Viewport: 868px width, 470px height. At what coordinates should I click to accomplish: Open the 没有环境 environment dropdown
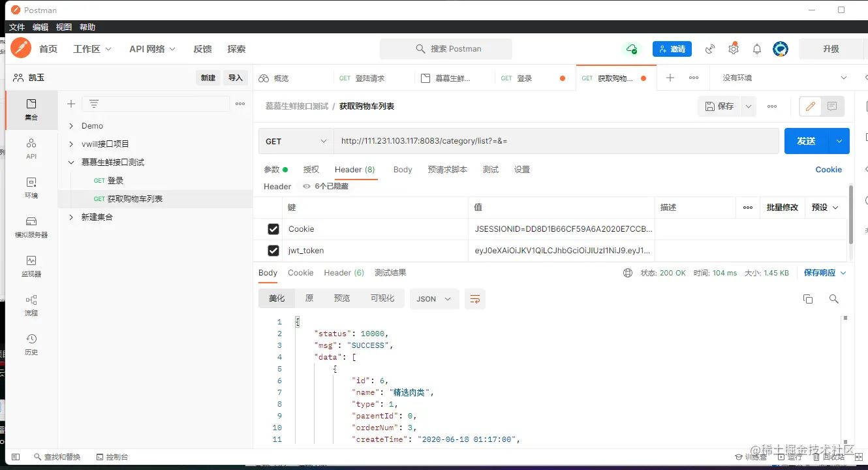click(x=785, y=78)
